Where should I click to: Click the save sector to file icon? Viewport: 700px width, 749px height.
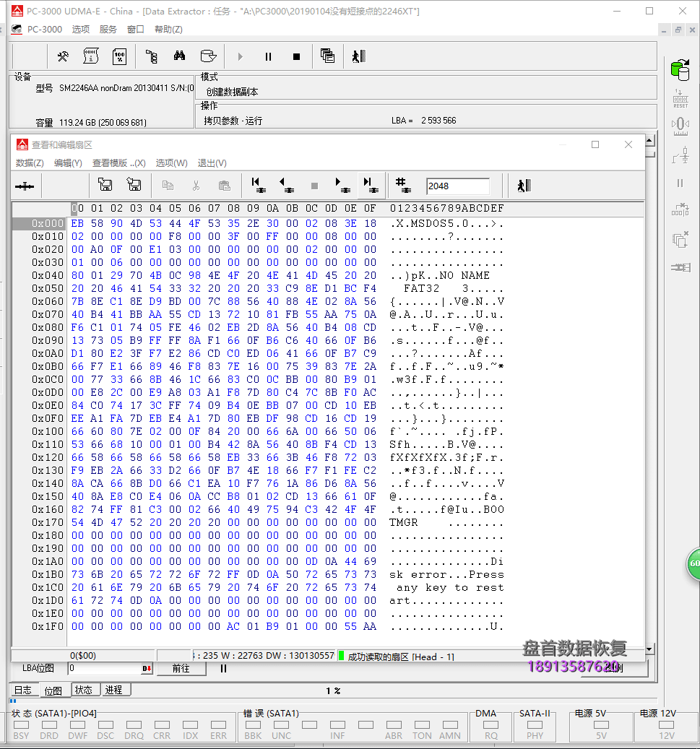(x=105, y=185)
